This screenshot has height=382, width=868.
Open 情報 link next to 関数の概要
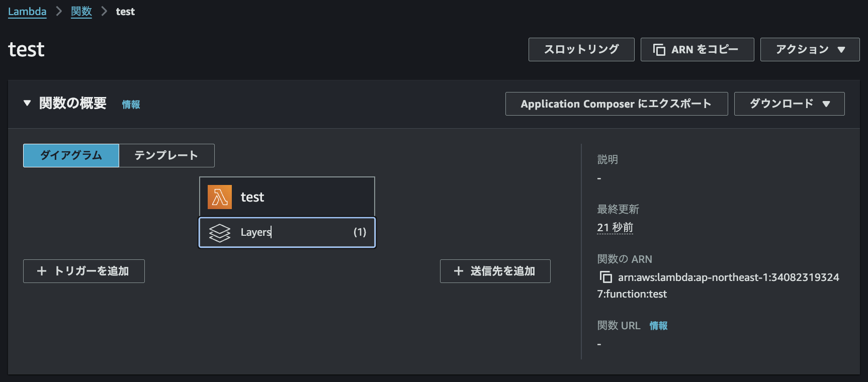tap(131, 105)
